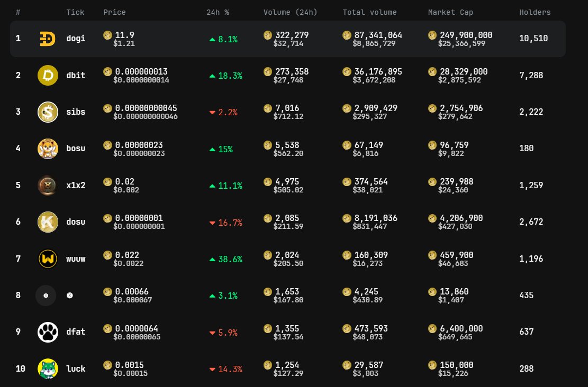
Task: Click the doge coin icon beside 29,587
Action: (x=347, y=365)
